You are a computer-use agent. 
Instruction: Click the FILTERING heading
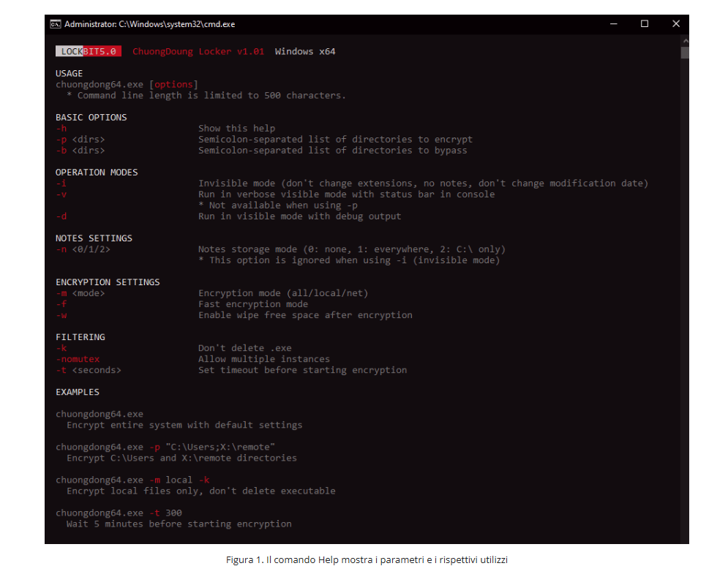80,337
